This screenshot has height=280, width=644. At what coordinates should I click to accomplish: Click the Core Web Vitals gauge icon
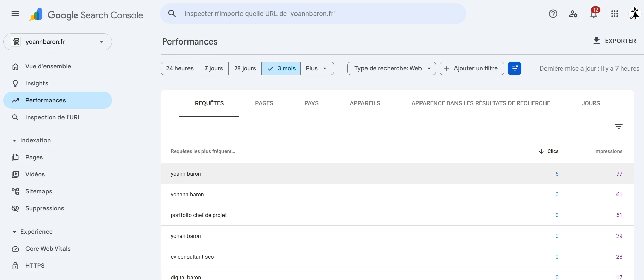[15, 249]
